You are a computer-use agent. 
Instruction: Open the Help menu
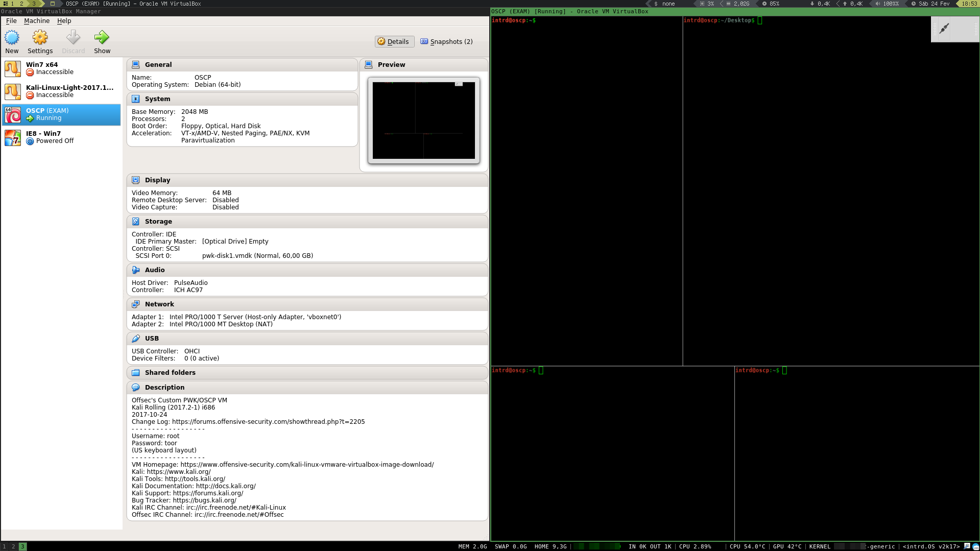click(64, 21)
